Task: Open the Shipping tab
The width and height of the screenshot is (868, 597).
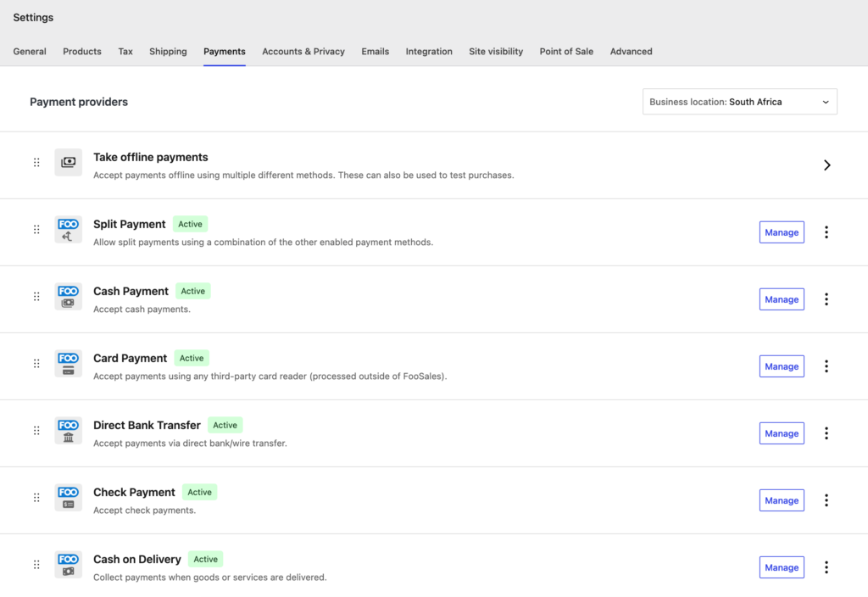Action: pyautogui.click(x=168, y=52)
